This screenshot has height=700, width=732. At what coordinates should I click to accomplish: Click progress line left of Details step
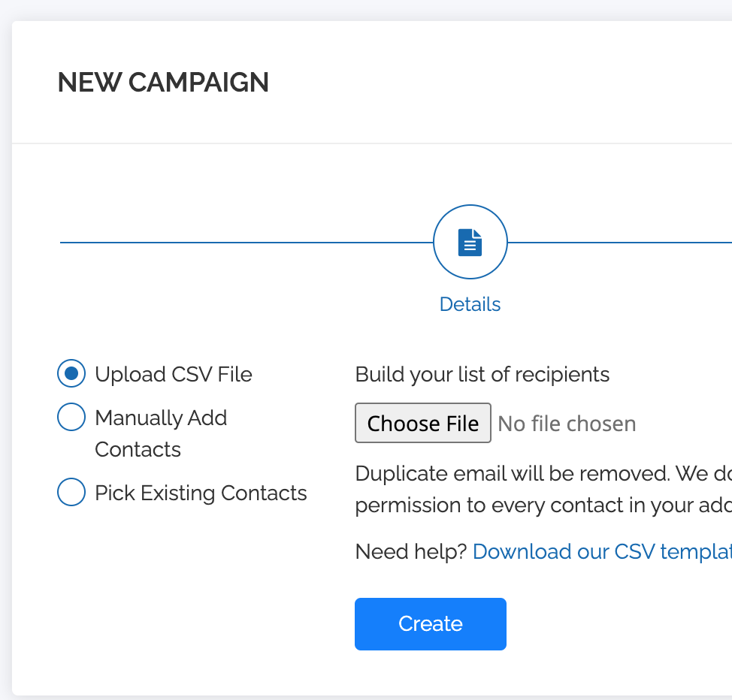[x=247, y=243]
